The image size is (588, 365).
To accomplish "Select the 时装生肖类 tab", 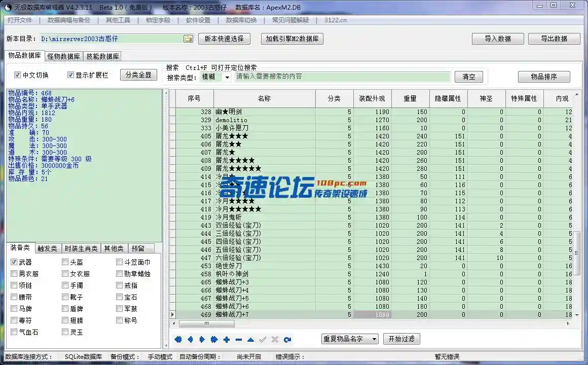I will pyautogui.click(x=81, y=248).
